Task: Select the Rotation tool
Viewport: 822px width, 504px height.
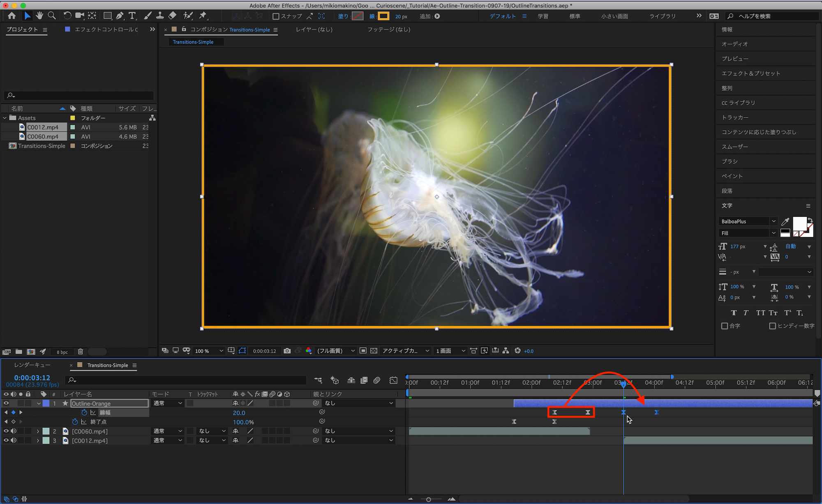Action: click(x=67, y=16)
